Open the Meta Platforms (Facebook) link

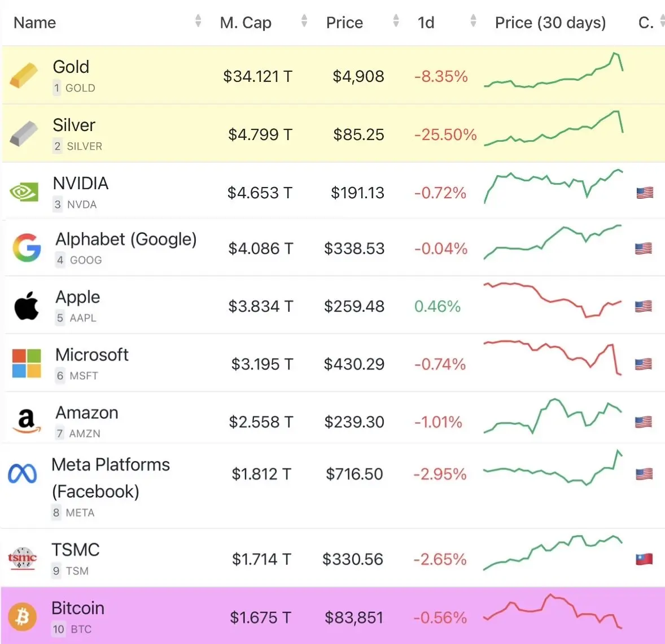pyautogui.click(x=111, y=478)
